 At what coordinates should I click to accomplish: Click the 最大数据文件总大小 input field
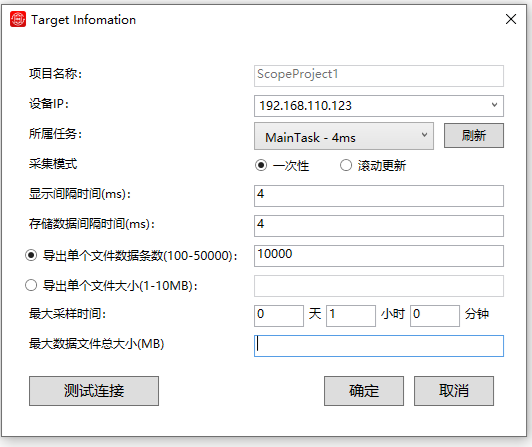tap(379, 346)
